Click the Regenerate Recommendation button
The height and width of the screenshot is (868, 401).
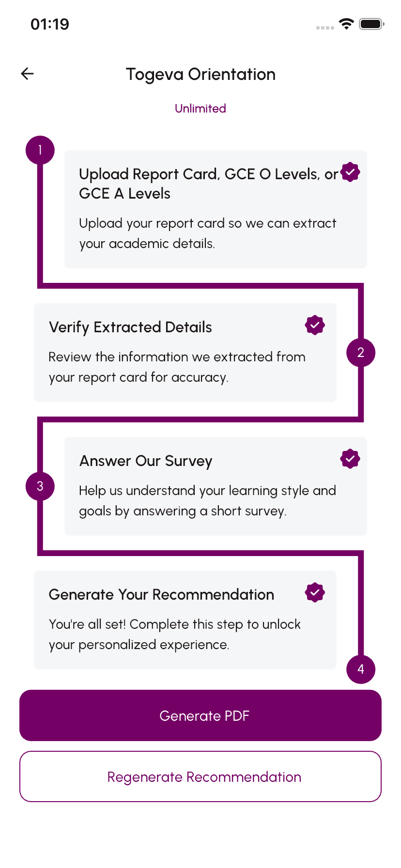click(x=200, y=776)
